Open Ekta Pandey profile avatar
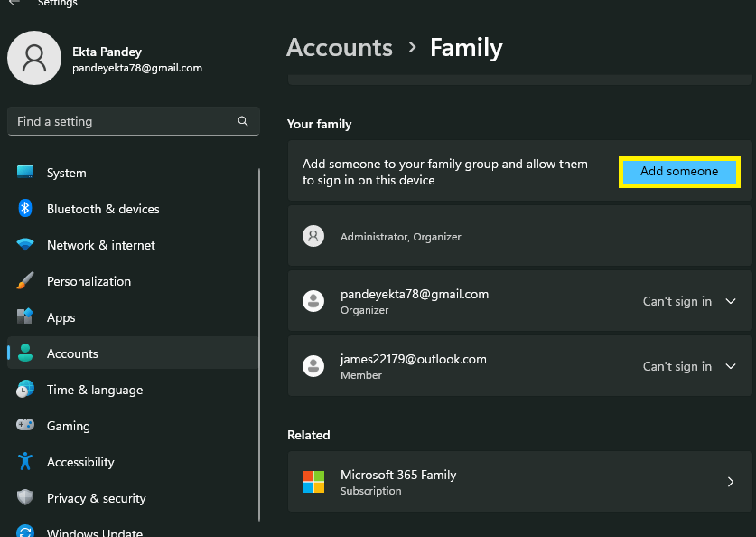 34,58
